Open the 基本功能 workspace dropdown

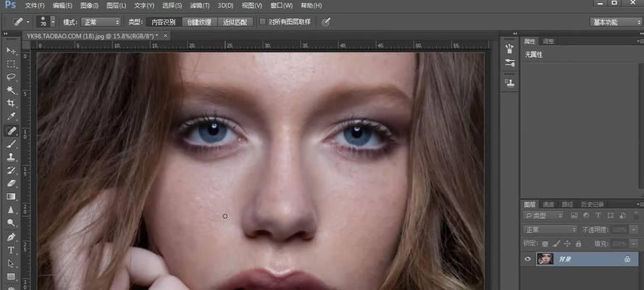616,22
